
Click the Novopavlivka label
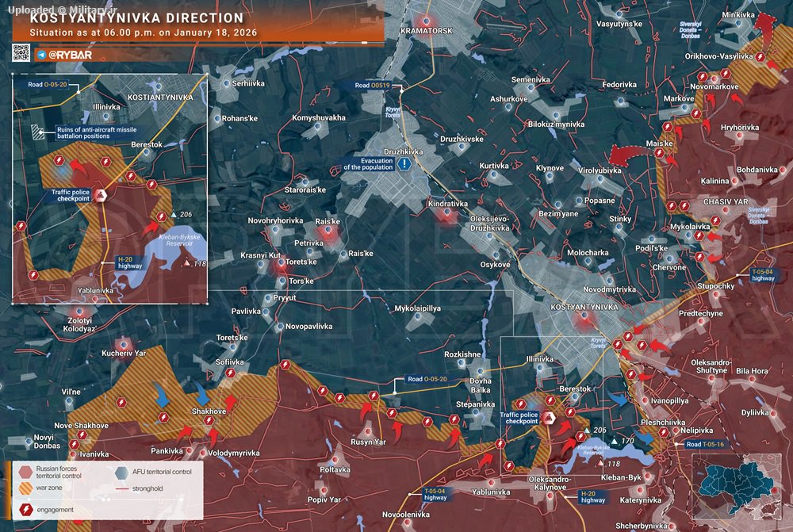click(x=309, y=327)
